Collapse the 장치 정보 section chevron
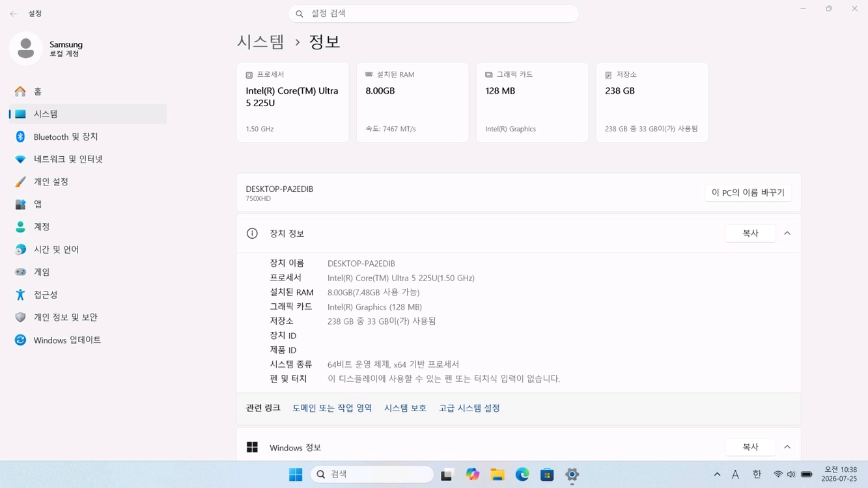This screenshot has height=488, width=868. (x=787, y=233)
